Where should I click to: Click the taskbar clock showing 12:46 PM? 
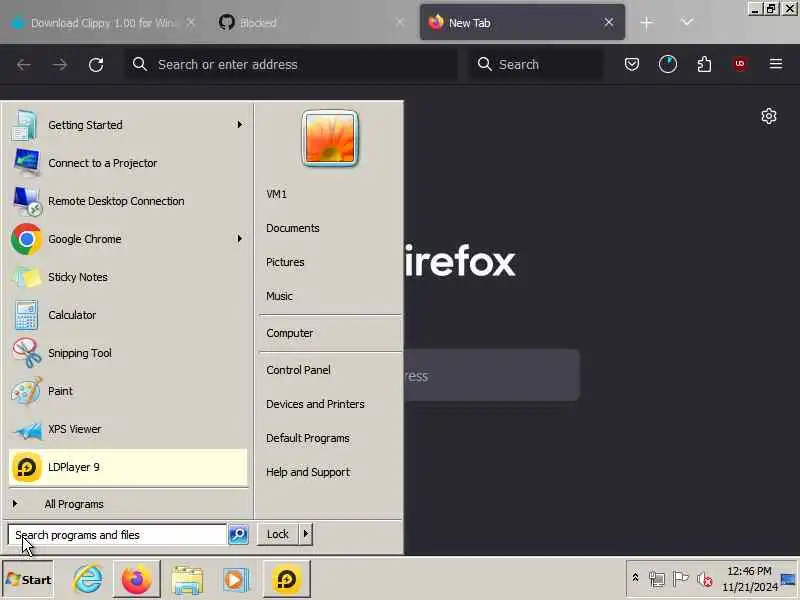[x=749, y=579]
